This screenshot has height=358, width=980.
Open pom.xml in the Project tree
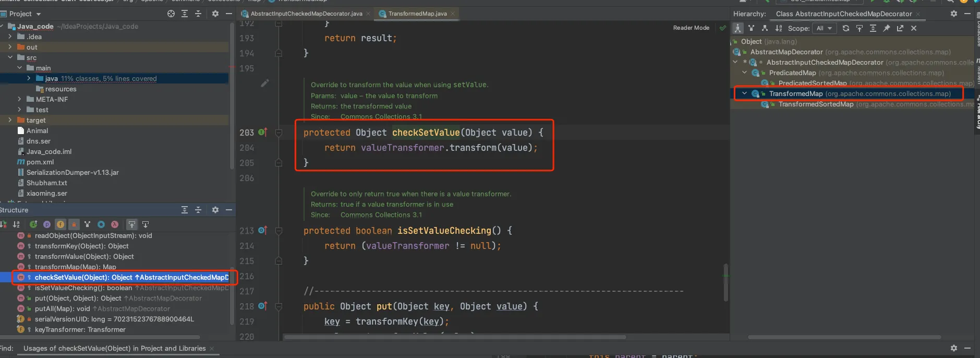tap(40, 162)
